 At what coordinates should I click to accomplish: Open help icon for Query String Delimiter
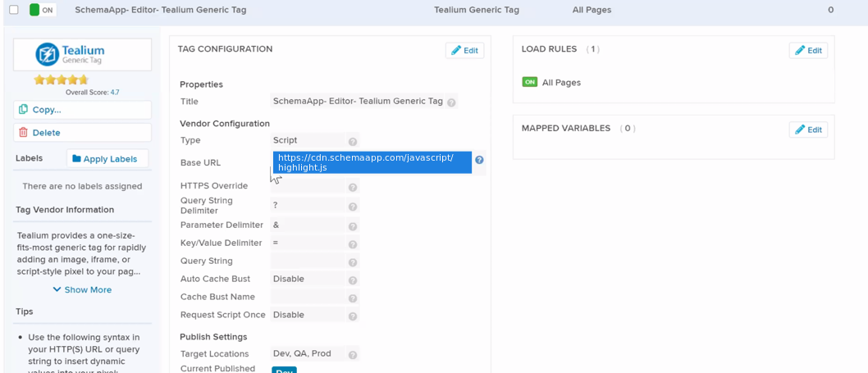coord(353,207)
